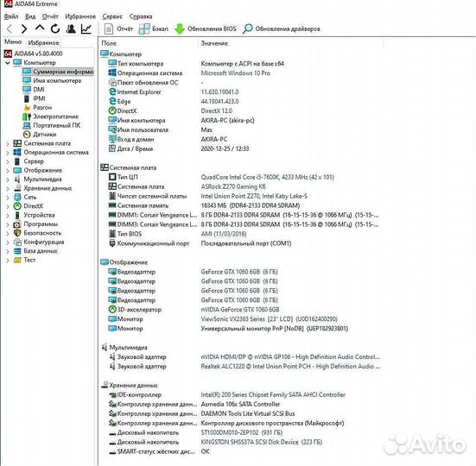Viewport: 476px width, 466px height.
Task: Collapse the Компьютер tree node
Action: coord(8,63)
